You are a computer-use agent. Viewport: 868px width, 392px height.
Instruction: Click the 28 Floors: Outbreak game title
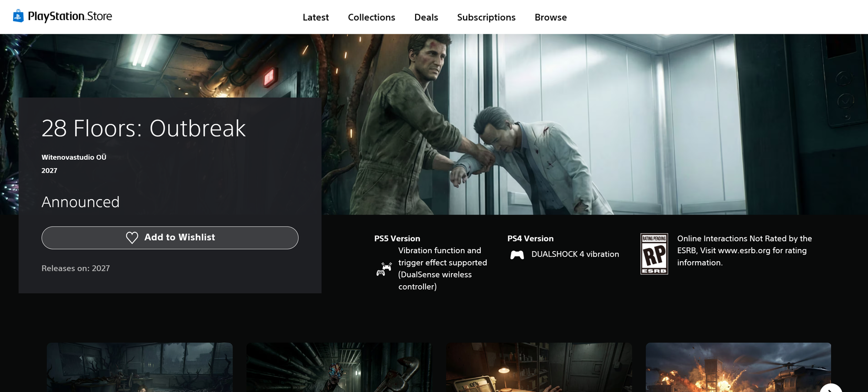click(x=144, y=128)
